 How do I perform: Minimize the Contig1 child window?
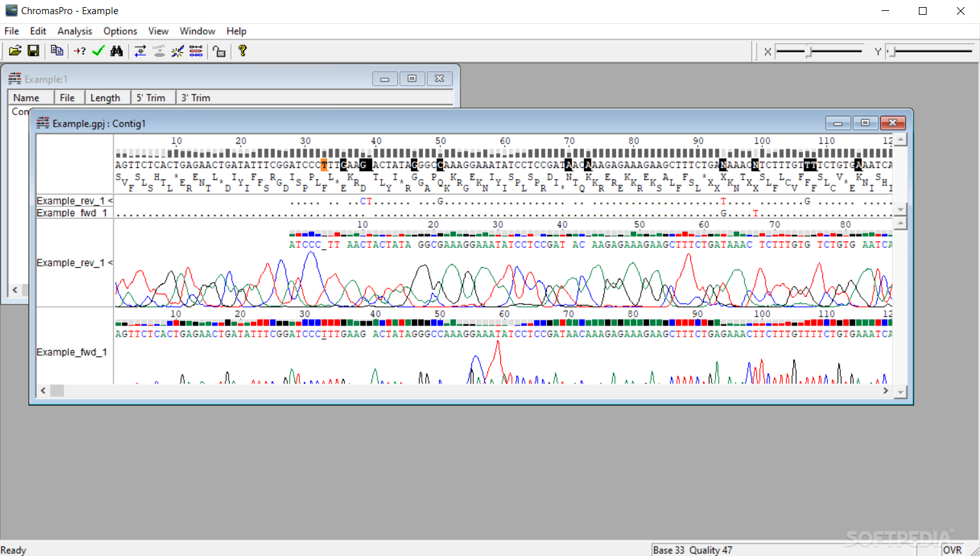pos(838,123)
